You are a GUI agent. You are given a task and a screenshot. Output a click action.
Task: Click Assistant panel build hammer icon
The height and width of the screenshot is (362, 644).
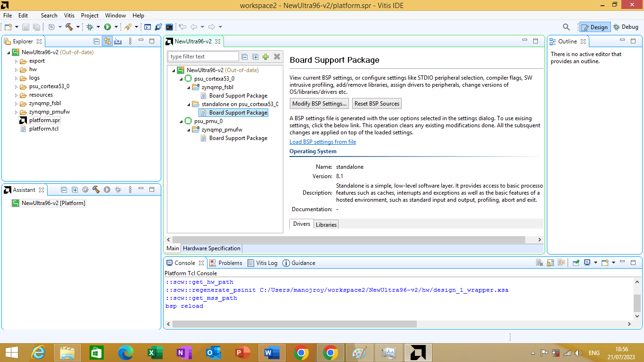click(96, 189)
